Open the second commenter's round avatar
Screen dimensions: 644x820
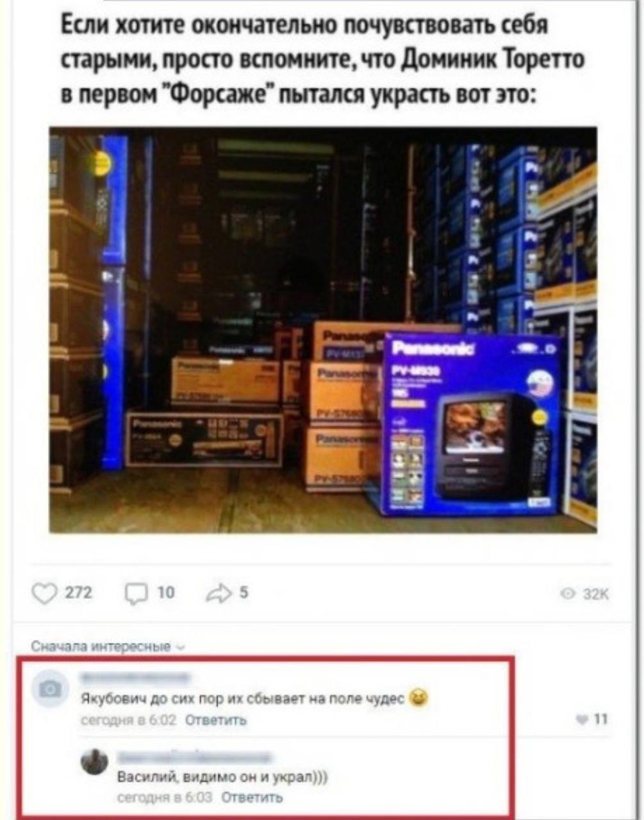(x=95, y=761)
